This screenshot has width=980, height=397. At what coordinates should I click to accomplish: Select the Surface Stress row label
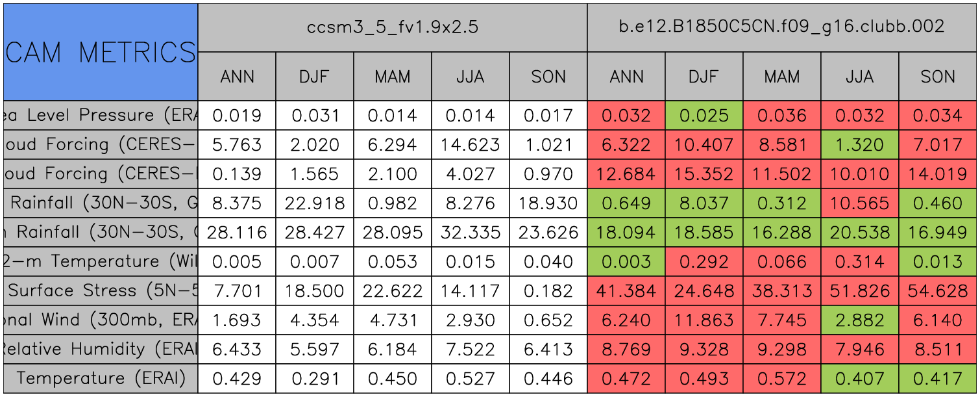pos(101,290)
